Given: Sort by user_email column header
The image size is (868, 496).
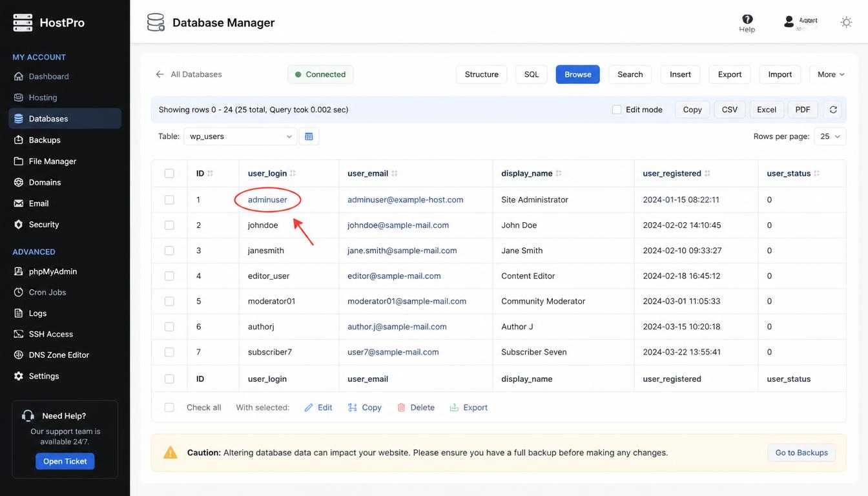Looking at the screenshot, I should (x=373, y=174).
